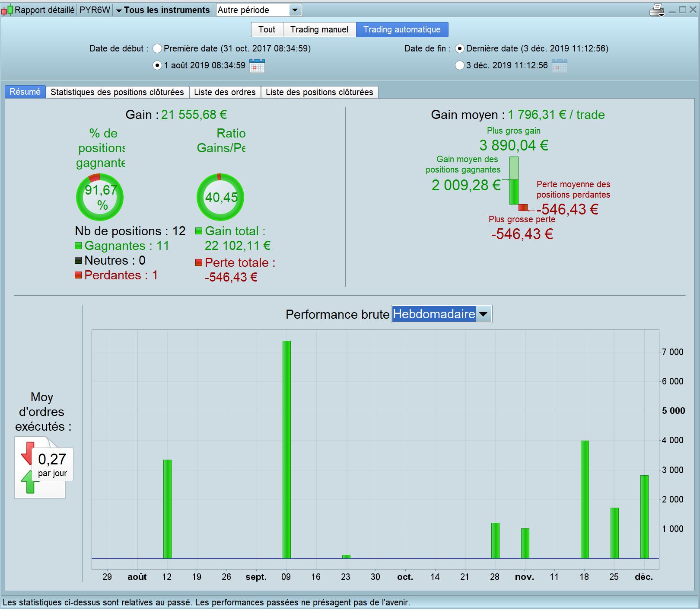This screenshot has height=611, width=700.
Task: Select the custom end date radio button
Action: pos(460,65)
